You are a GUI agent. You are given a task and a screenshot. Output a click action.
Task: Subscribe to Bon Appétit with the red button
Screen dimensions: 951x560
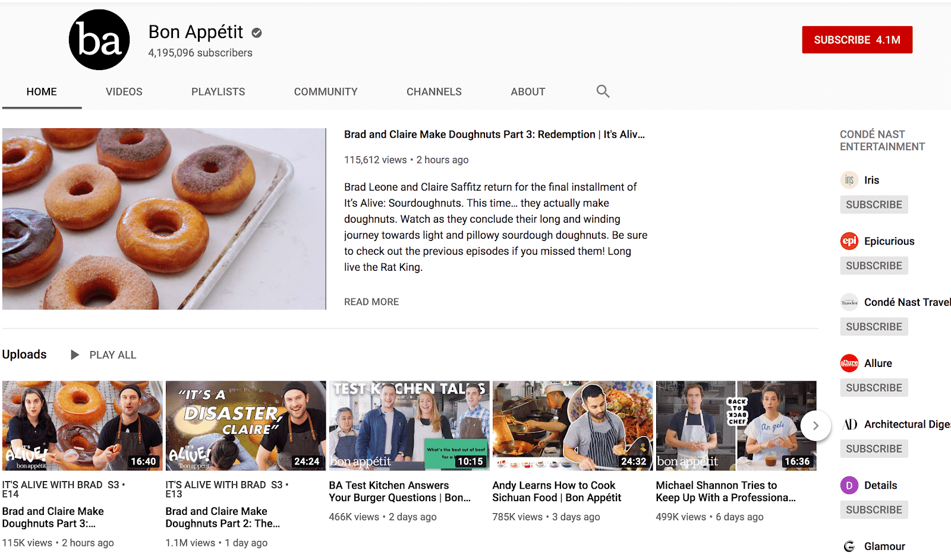[x=857, y=40]
